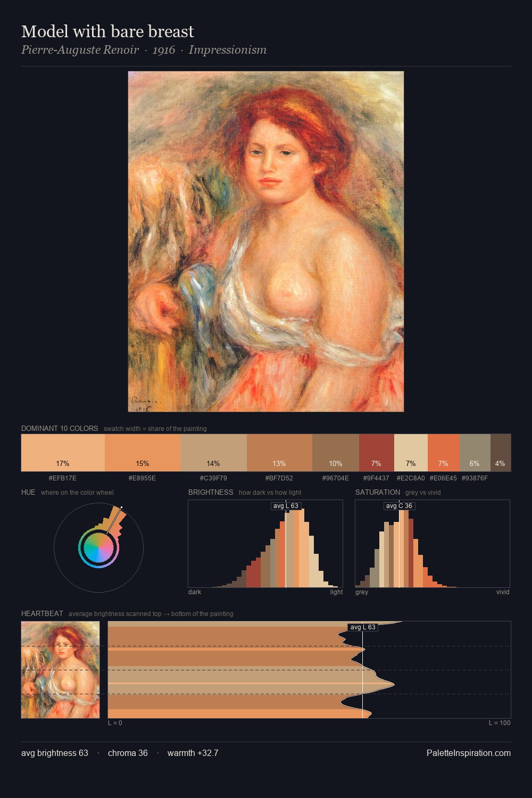Click the L = 0 axis label
Viewport: 532px width, 798px height.
tap(115, 723)
